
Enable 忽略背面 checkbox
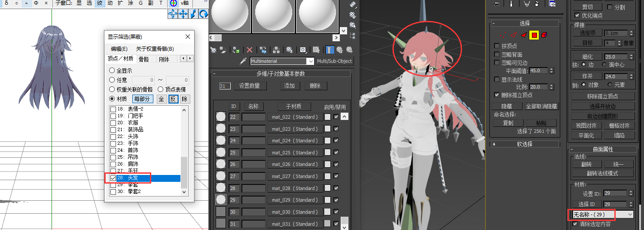497,54
